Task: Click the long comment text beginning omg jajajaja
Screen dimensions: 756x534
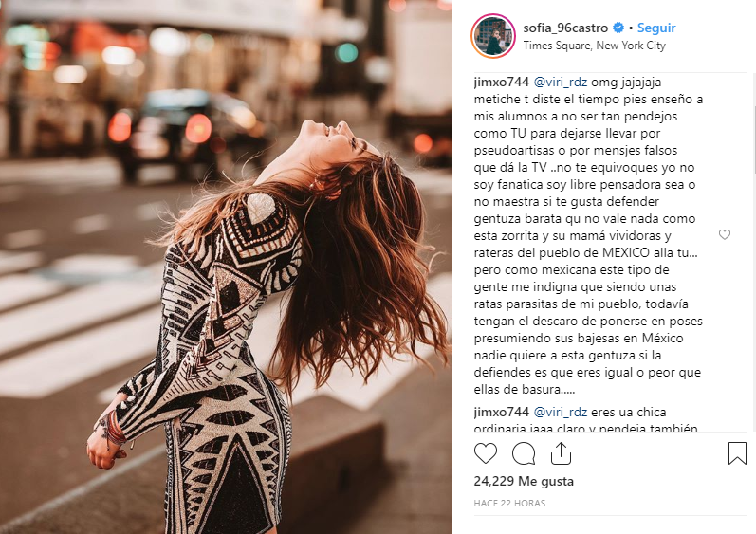Action: click(588, 235)
